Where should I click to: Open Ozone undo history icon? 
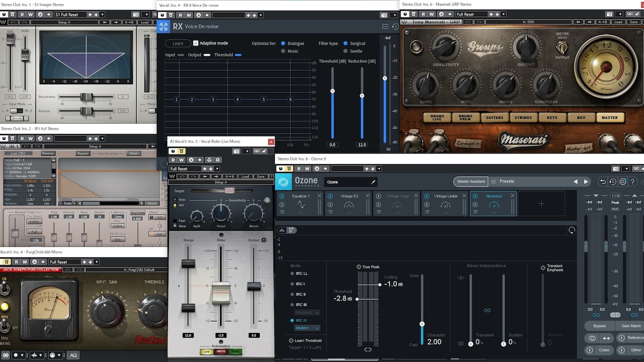(x=613, y=182)
